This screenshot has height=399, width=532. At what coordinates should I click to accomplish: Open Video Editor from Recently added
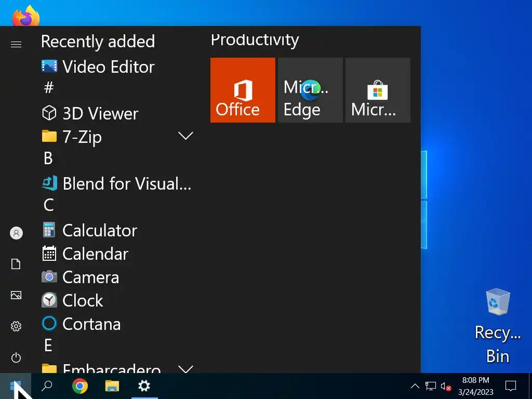coord(117,66)
